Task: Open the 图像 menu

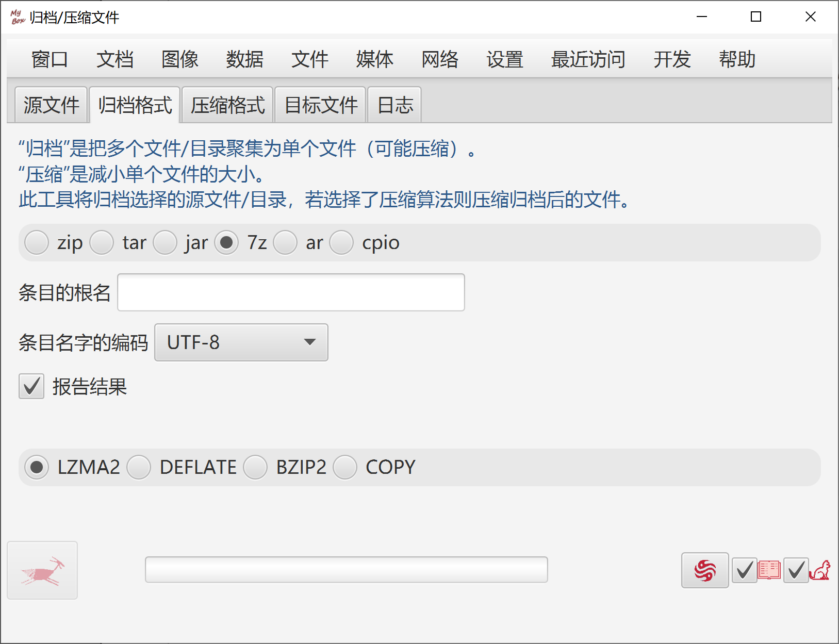Action: (179, 59)
